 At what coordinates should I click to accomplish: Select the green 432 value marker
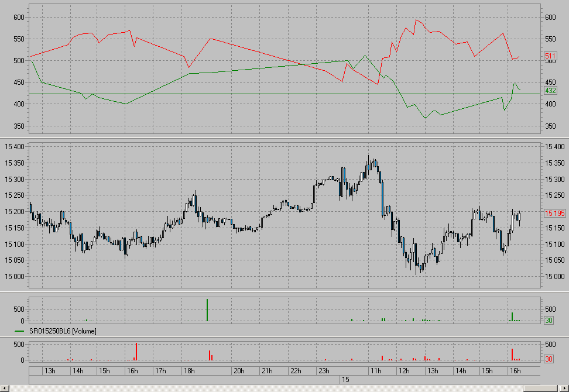point(550,91)
